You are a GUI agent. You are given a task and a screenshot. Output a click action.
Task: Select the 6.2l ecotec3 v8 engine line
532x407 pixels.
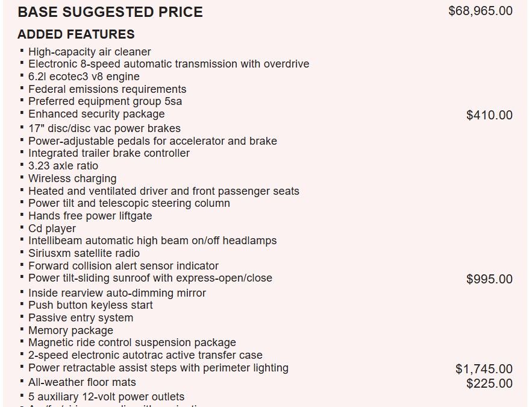click(84, 77)
